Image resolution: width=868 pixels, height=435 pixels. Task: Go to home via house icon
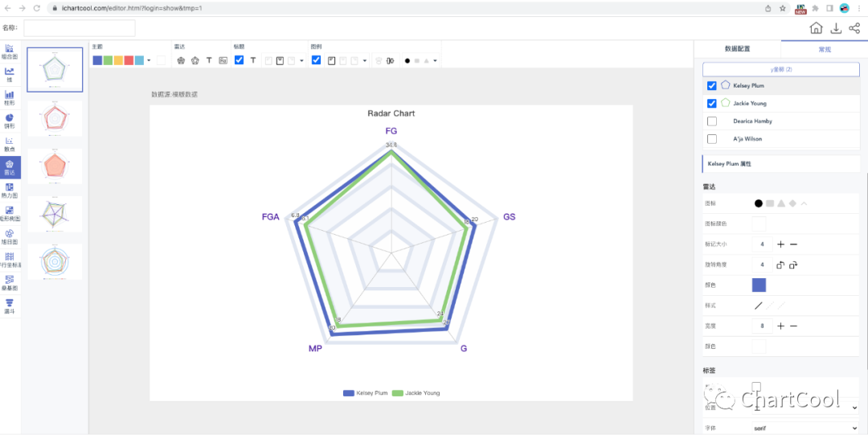pos(816,28)
